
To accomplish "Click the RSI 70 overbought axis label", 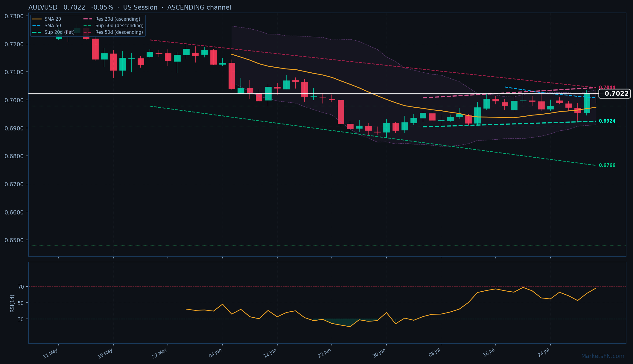I will (x=21, y=287).
